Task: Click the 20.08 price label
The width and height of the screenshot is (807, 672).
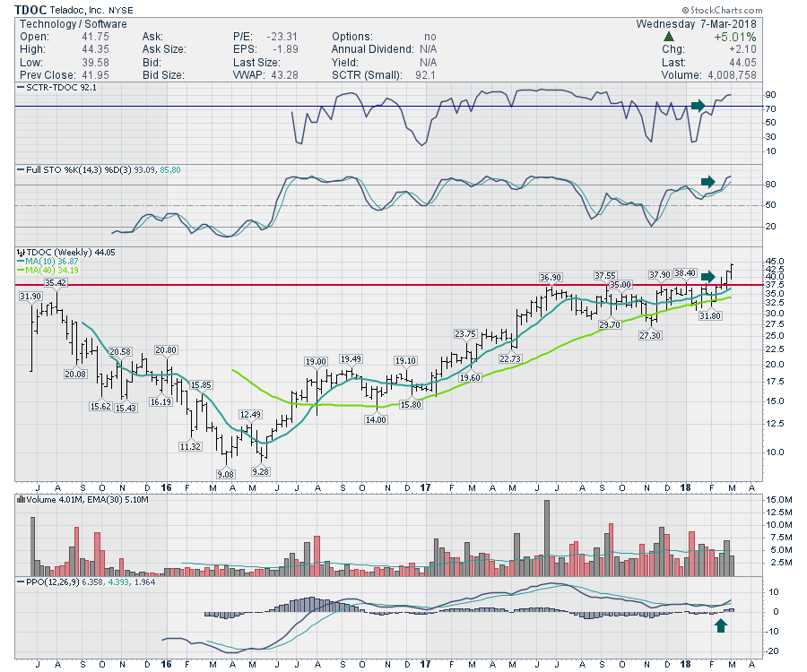Action: pos(75,374)
